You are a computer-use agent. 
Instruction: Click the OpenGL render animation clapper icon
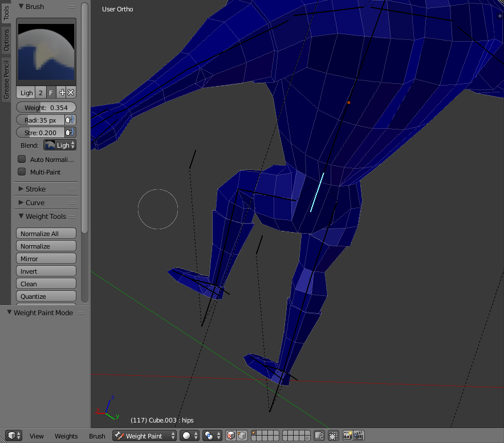coord(359,436)
